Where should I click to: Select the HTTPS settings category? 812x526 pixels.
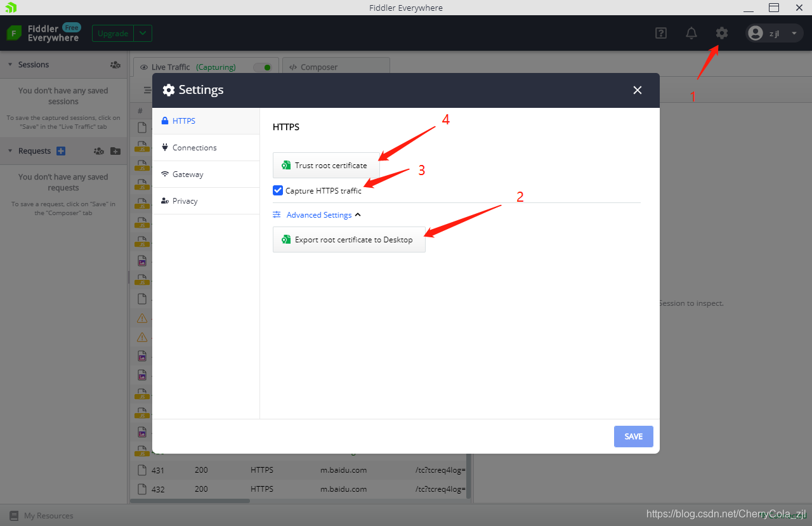[x=206, y=121]
